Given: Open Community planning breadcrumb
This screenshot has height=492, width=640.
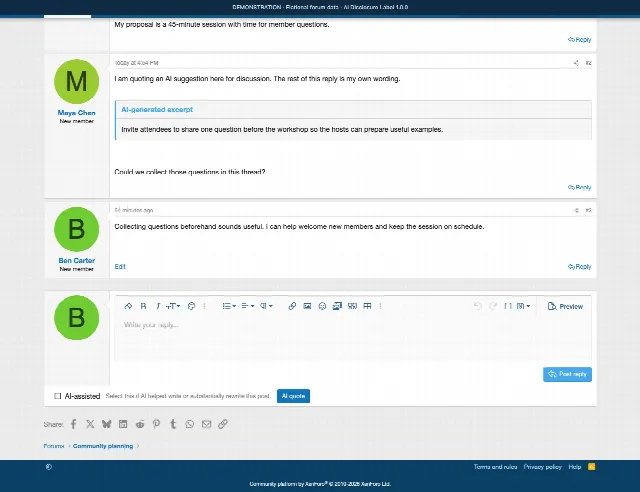Looking at the screenshot, I should (x=103, y=446).
